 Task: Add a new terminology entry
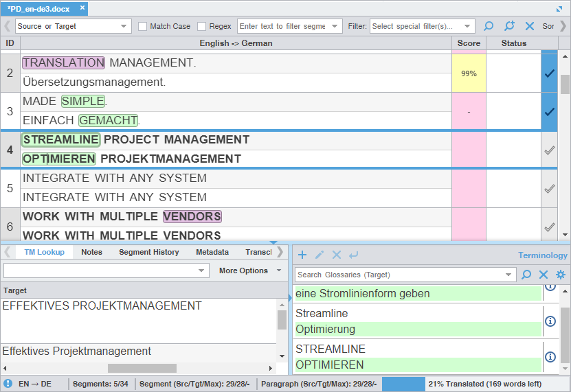coord(302,255)
